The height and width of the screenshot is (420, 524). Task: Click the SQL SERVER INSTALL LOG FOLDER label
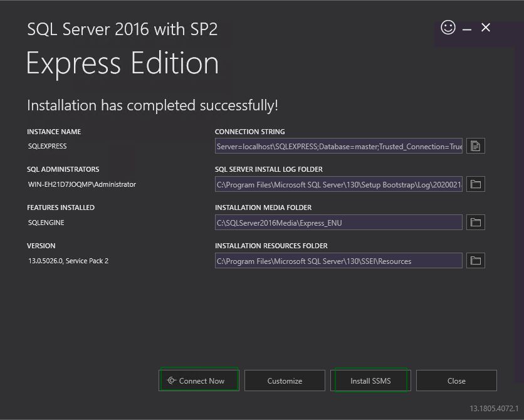269,169
